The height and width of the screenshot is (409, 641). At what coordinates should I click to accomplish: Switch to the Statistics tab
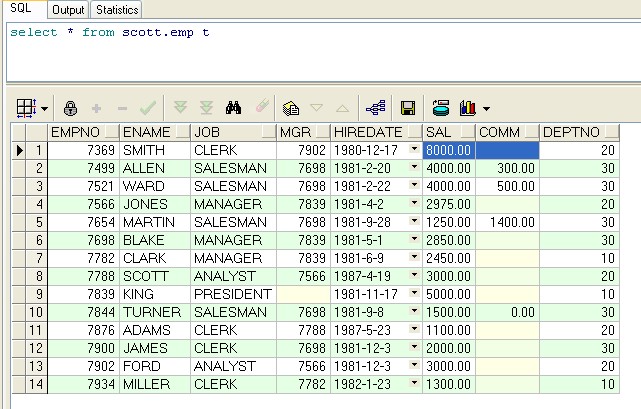pos(117,10)
